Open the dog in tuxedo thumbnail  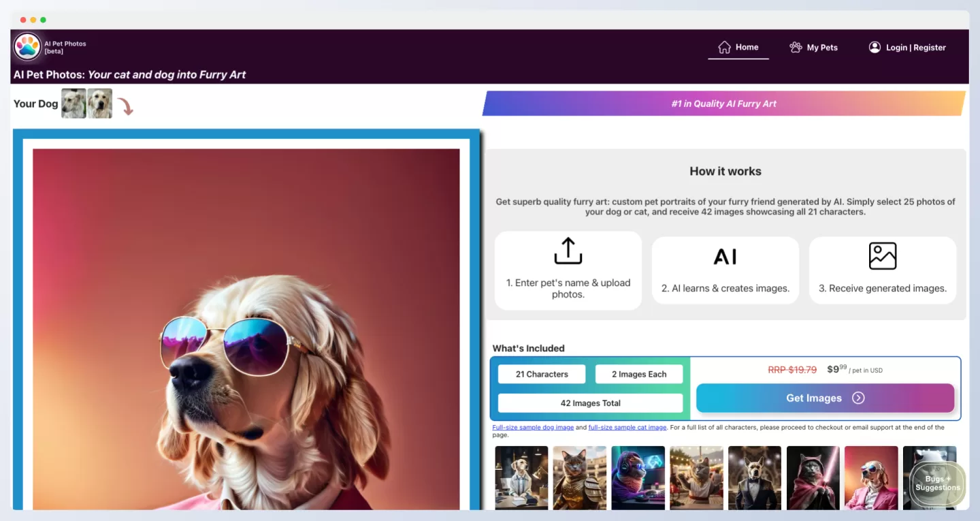tap(755, 477)
